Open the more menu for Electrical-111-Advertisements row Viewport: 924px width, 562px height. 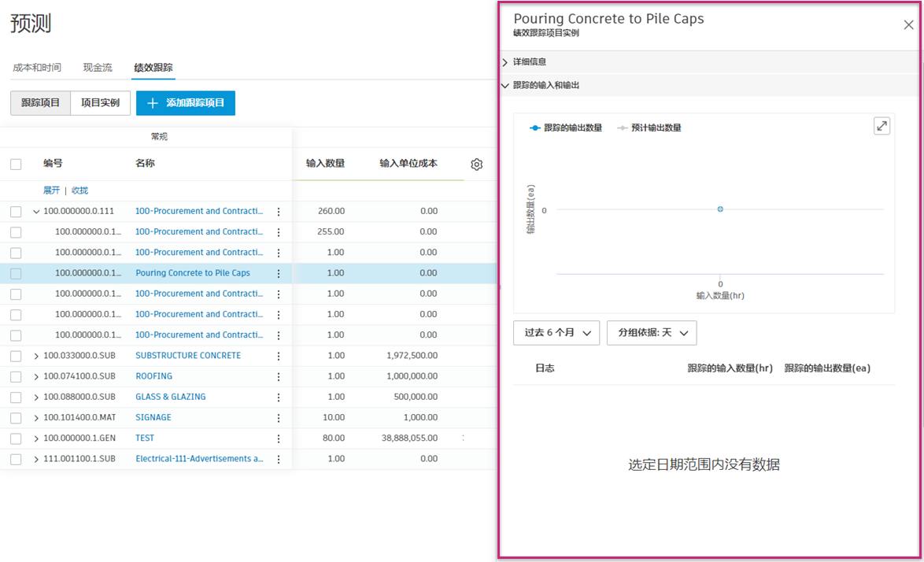[279, 459]
